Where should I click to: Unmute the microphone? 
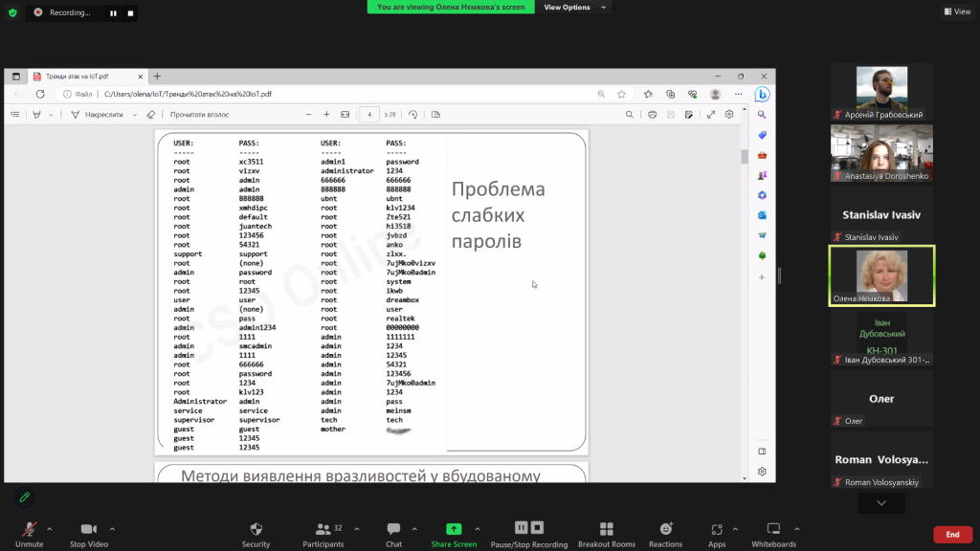tap(29, 535)
